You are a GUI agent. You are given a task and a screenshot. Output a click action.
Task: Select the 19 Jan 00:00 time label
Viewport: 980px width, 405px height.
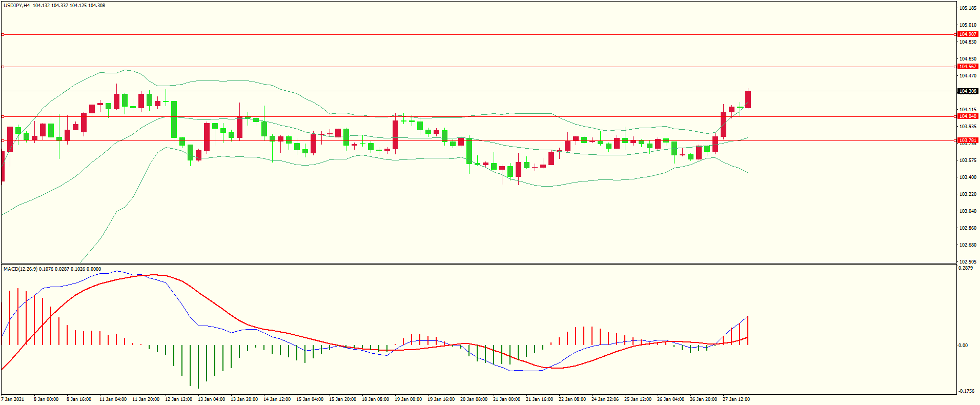409,399
